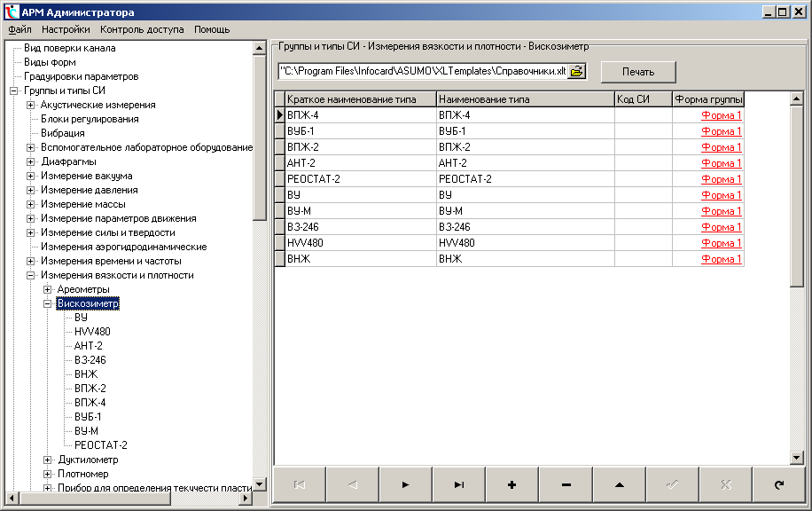Click the application icon in title bar
The width and height of the screenshot is (812, 511).
[11, 12]
